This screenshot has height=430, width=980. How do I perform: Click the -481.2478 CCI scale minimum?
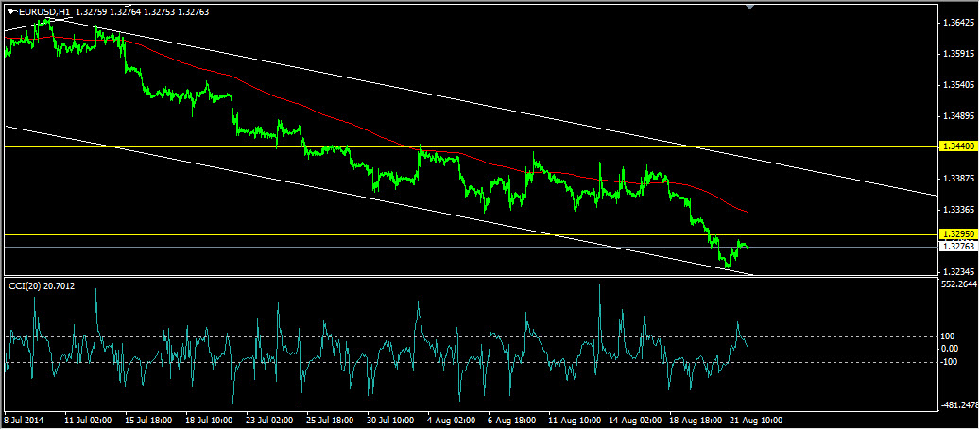coord(960,405)
